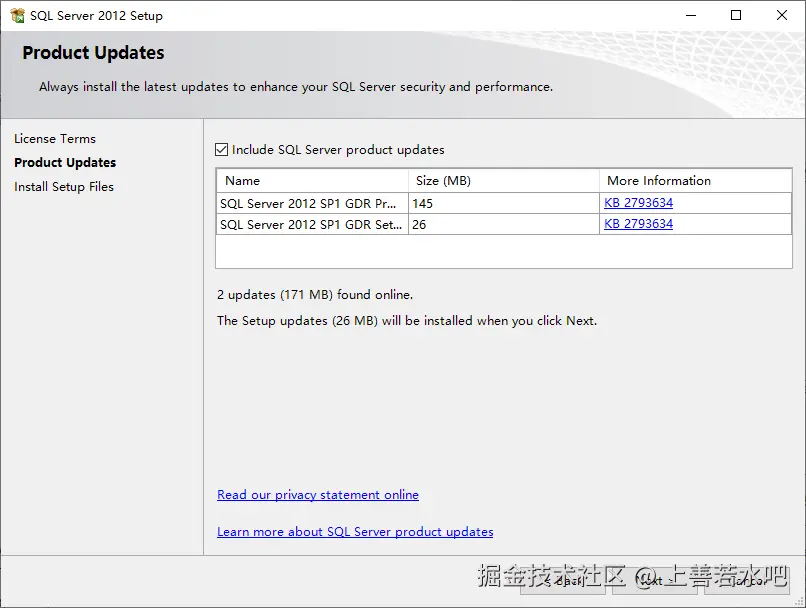806x608 pixels.
Task: Close the SQL Server 2012 Setup window
Action: point(782,15)
